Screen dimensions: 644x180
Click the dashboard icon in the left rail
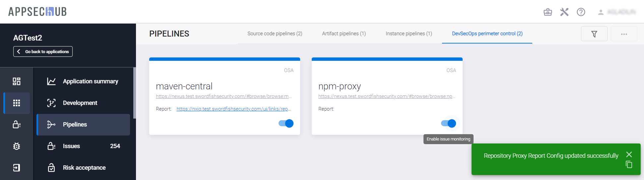click(17, 81)
